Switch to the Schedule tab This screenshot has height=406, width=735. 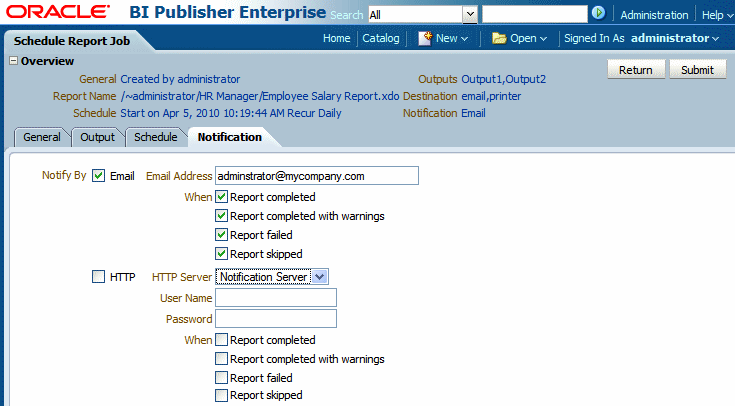[x=156, y=137]
